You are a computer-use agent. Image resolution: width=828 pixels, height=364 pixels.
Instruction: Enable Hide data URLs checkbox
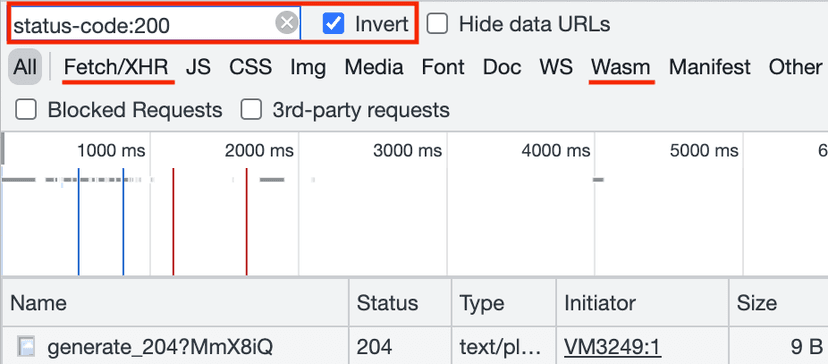(437, 24)
